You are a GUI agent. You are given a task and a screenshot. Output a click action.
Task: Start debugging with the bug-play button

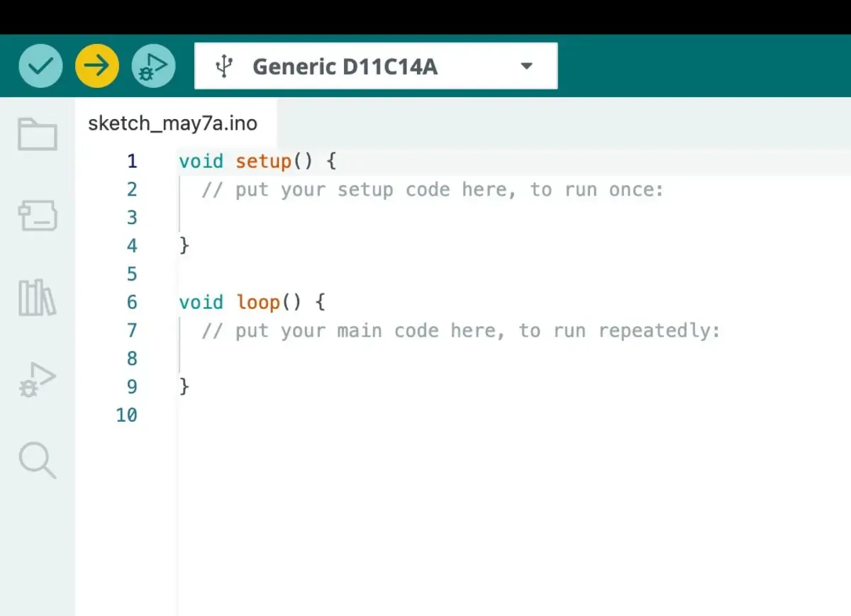[153, 66]
